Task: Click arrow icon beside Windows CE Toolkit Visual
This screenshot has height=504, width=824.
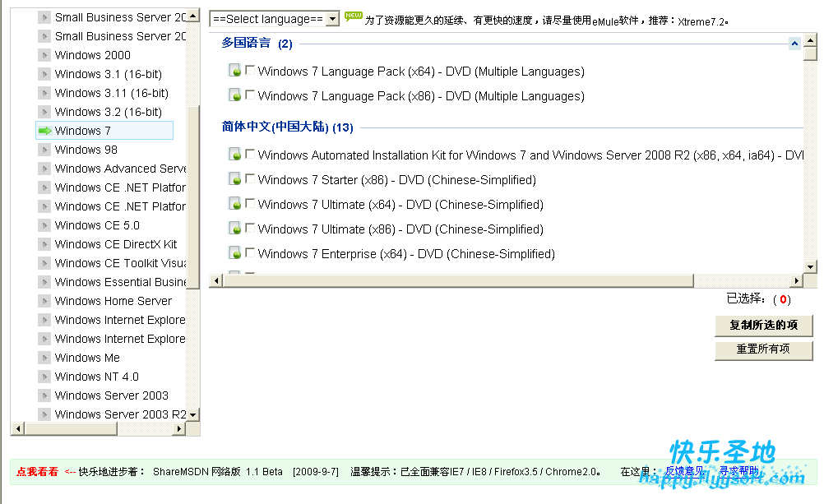Action: 44,263
